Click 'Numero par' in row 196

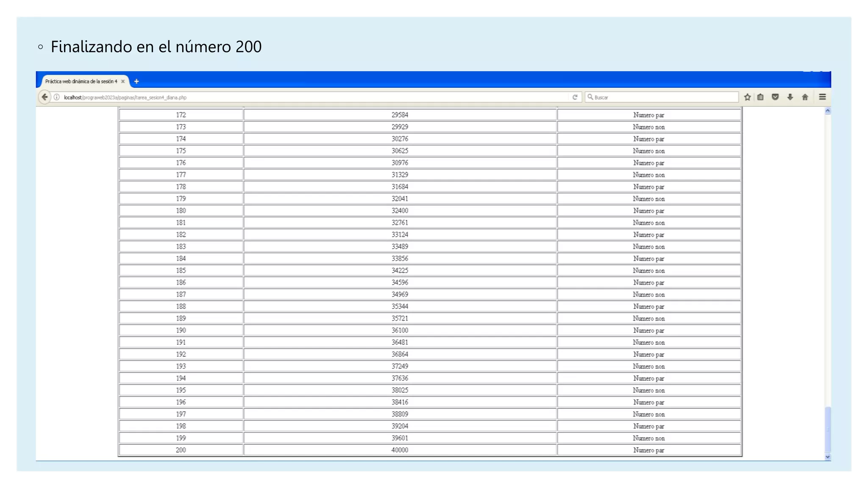pyautogui.click(x=648, y=402)
